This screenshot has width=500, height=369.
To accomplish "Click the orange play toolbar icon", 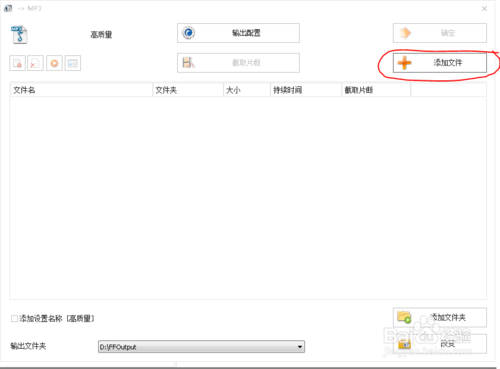I will pos(54,63).
